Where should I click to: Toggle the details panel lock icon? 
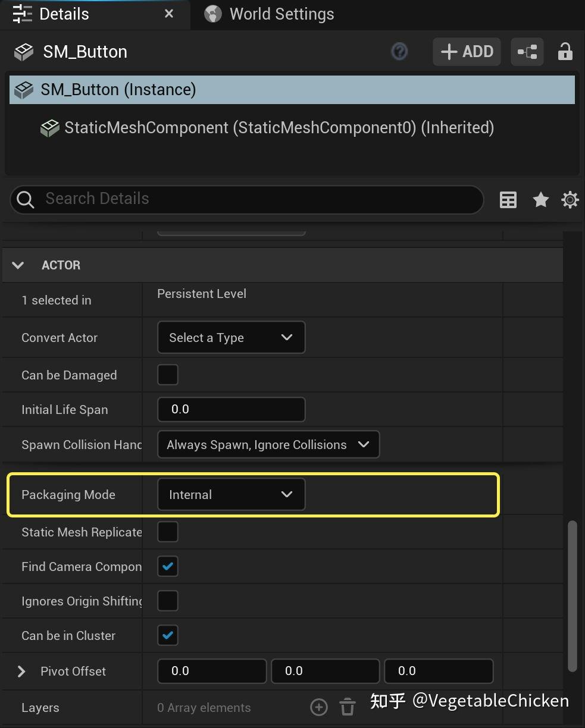click(565, 52)
